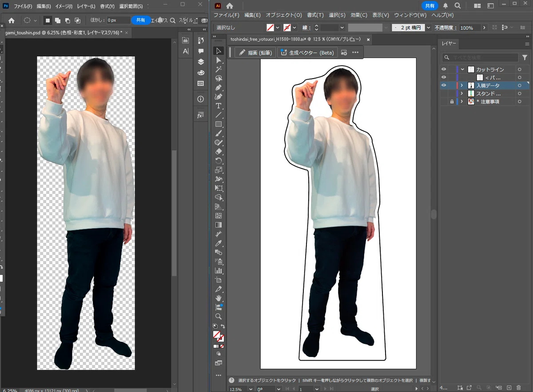Select the Rectangle tool

tap(219, 124)
